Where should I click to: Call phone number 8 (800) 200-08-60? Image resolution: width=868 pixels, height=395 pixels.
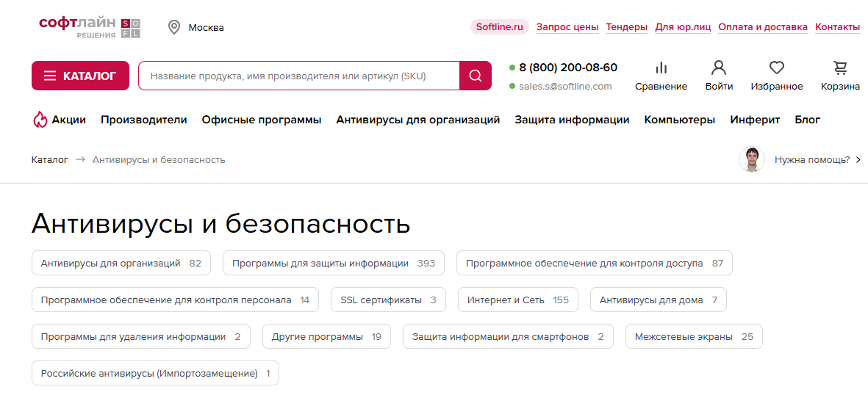coord(568,68)
